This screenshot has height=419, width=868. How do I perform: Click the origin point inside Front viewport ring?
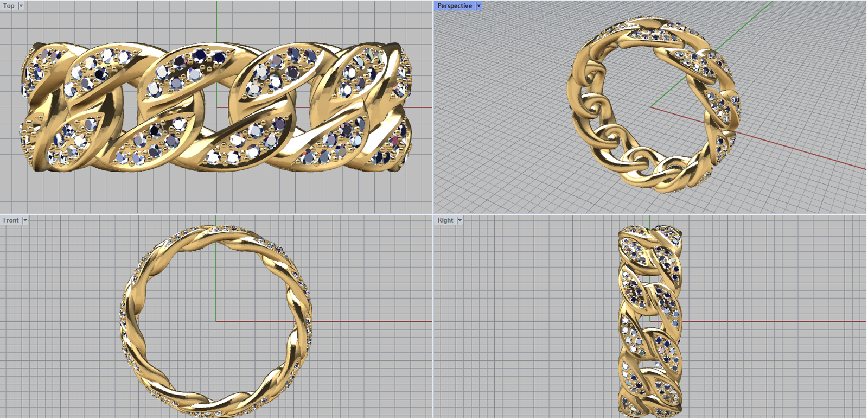tap(216, 321)
